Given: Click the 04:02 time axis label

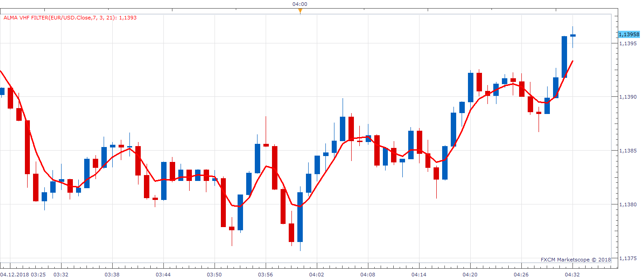Looking at the screenshot, I should pos(316,275).
